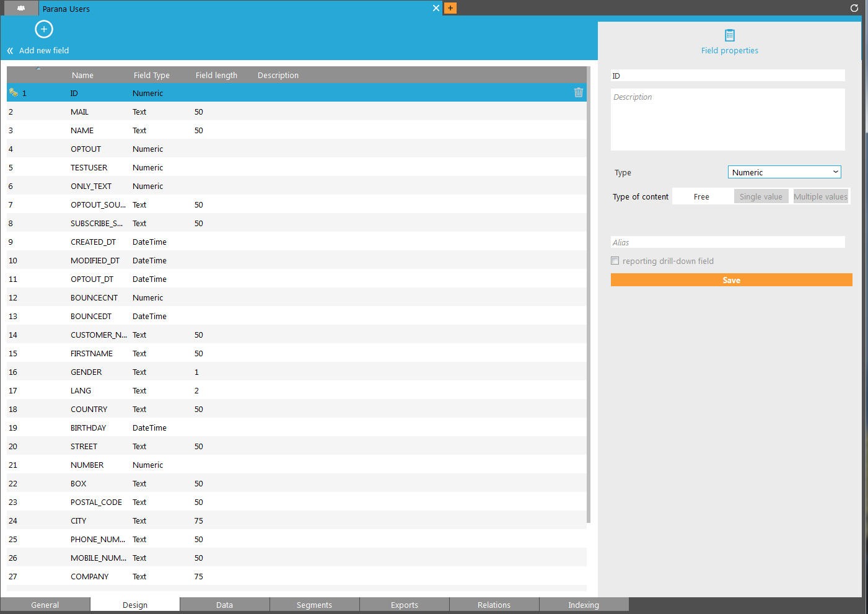Open a new tab with orange plus button

(x=450, y=8)
